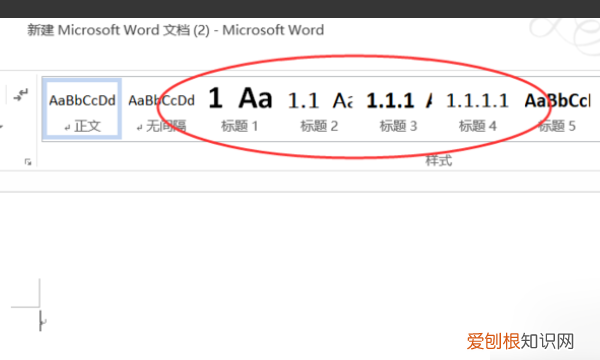Click the 样式 group label
The height and width of the screenshot is (360, 600).
point(439,161)
